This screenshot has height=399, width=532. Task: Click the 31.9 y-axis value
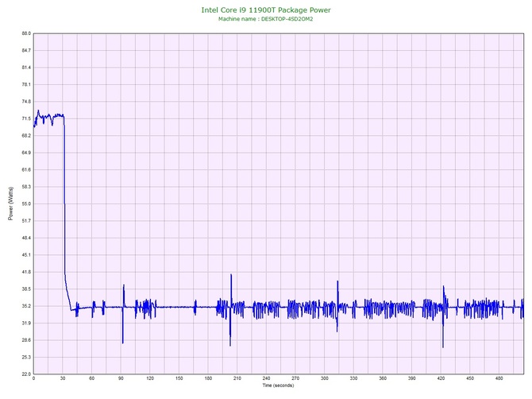click(26, 323)
